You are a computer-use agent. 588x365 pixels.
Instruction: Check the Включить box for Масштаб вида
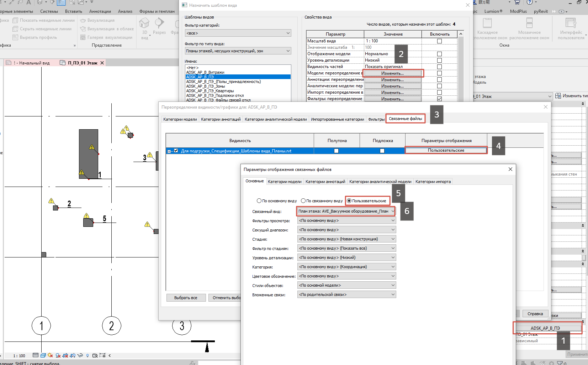coord(439,41)
